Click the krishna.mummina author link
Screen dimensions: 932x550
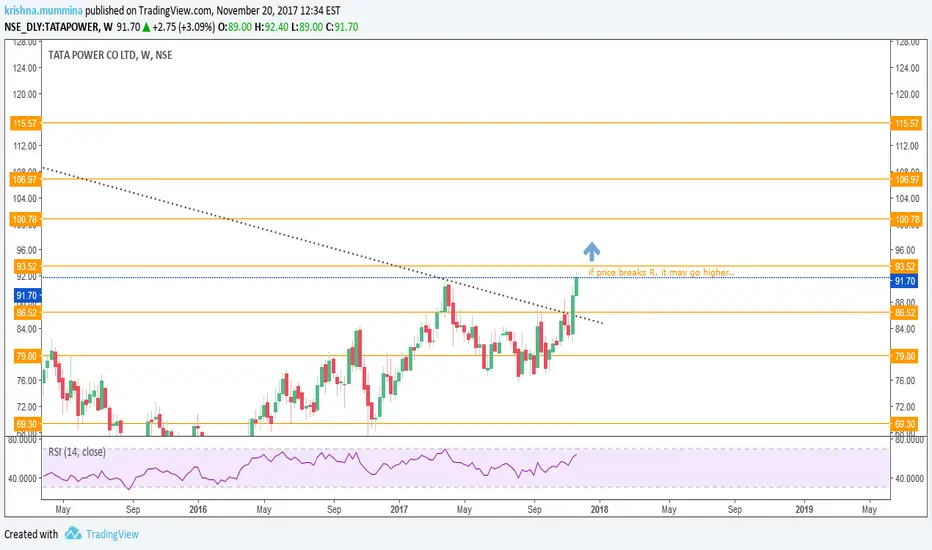(x=43, y=10)
